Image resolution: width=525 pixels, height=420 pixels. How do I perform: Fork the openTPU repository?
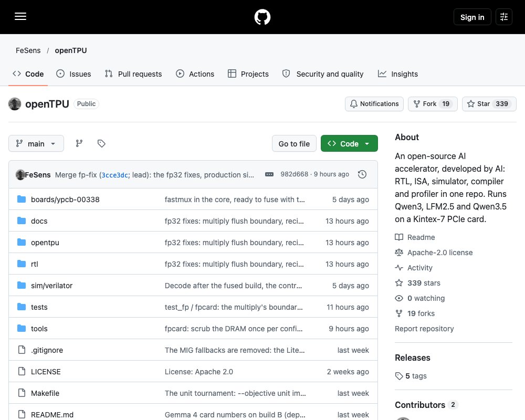[433, 104]
